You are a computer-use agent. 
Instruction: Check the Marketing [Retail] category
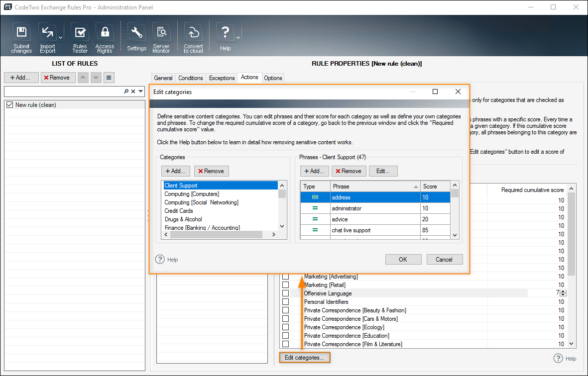tap(285, 285)
